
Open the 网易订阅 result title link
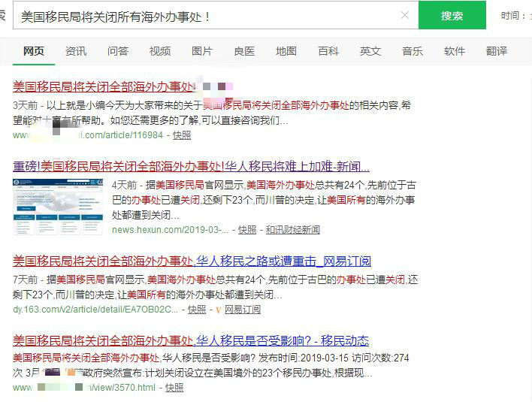pos(192,261)
